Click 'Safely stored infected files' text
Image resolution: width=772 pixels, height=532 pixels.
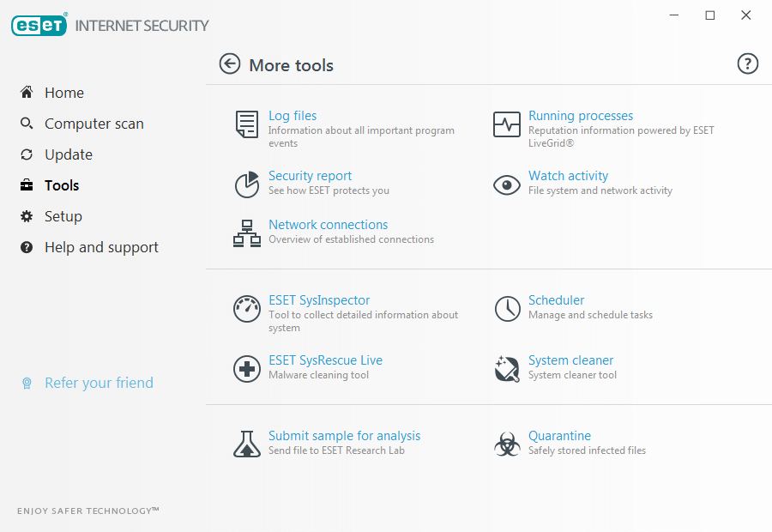pos(587,450)
